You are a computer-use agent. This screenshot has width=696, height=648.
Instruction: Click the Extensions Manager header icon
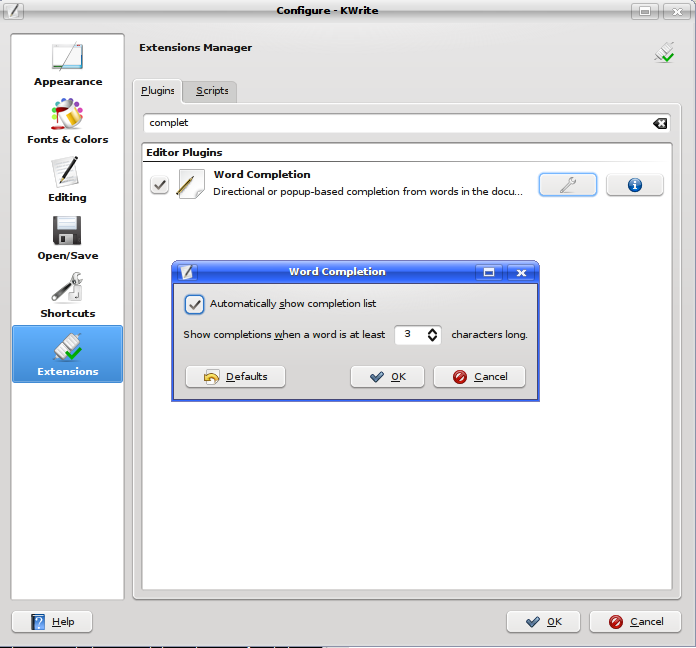click(664, 52)
